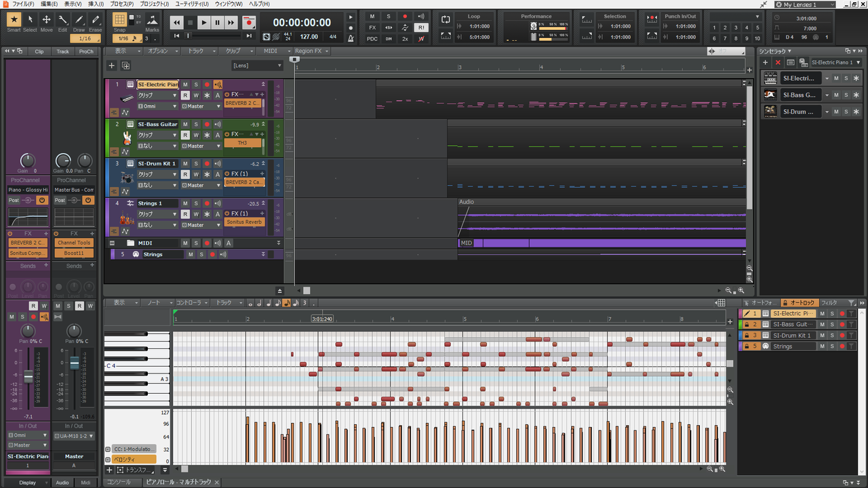Screen dimensions: 868x488
Task: Click the TH3 effect on bass track
Action: click(x=242, y=143)
